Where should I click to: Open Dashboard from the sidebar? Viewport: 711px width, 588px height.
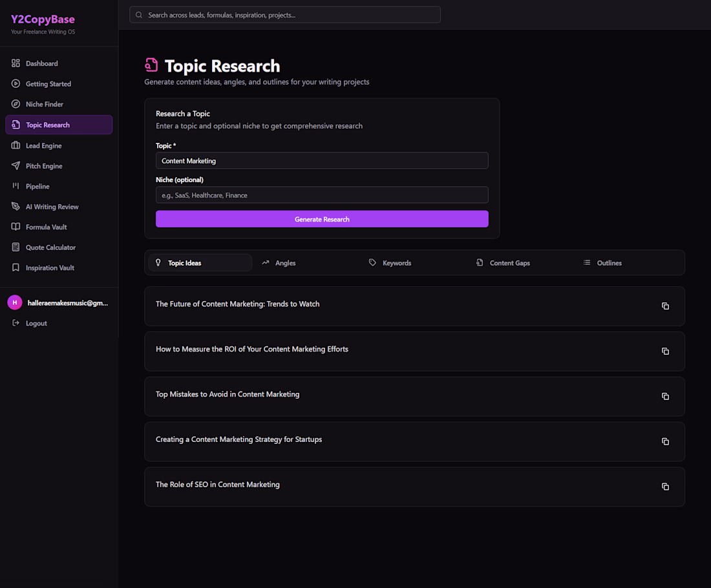[x=41, y=63]
